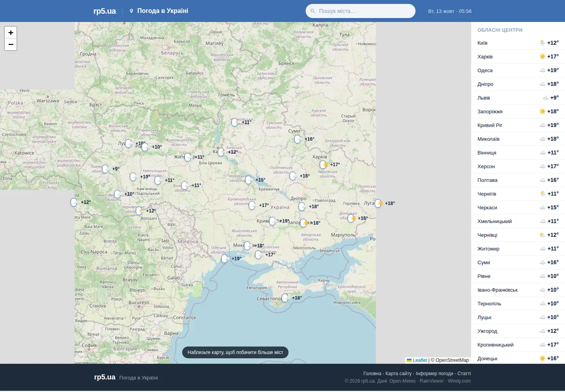Open the Leaflet attribution link
This screenshot has height=392, width=565.
(x=417, y=360)
